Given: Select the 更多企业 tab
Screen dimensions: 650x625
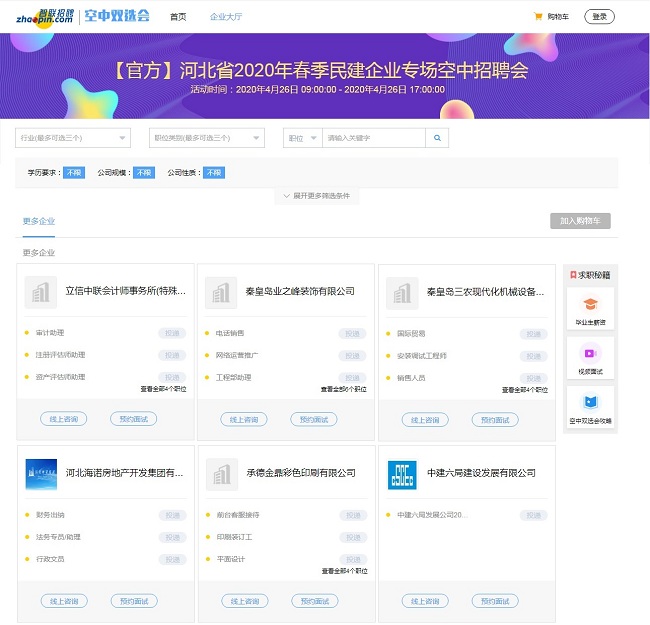Looking at the screenshot, I should 39,221.
